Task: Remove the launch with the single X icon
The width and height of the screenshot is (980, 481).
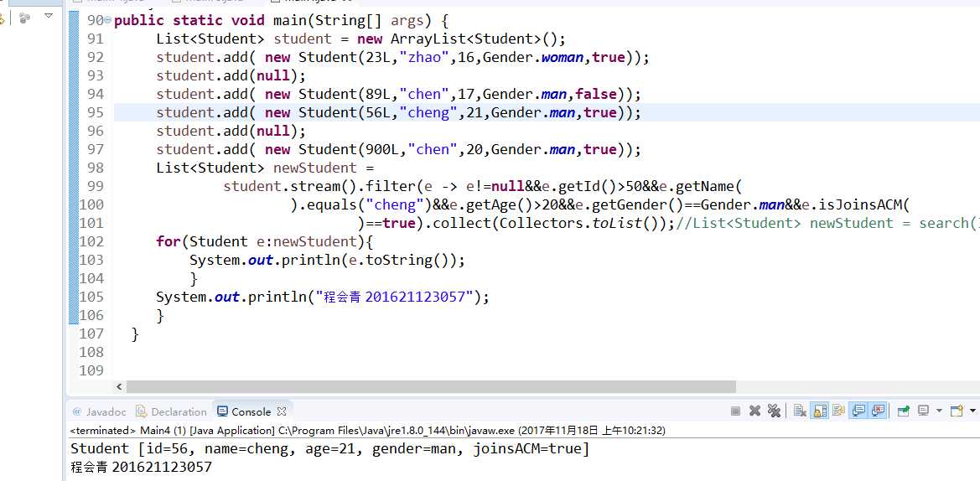Action: coord(755,411)
